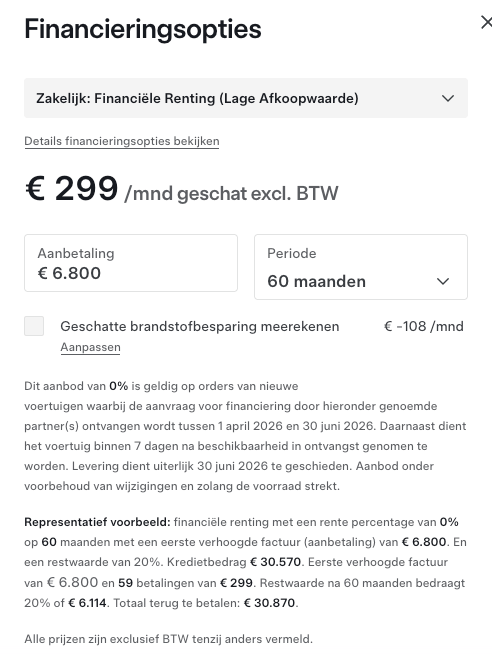Screen dimensions: 492x664
Task: Click the chevron arrow of the financing type selector
Action: [448, 98]
